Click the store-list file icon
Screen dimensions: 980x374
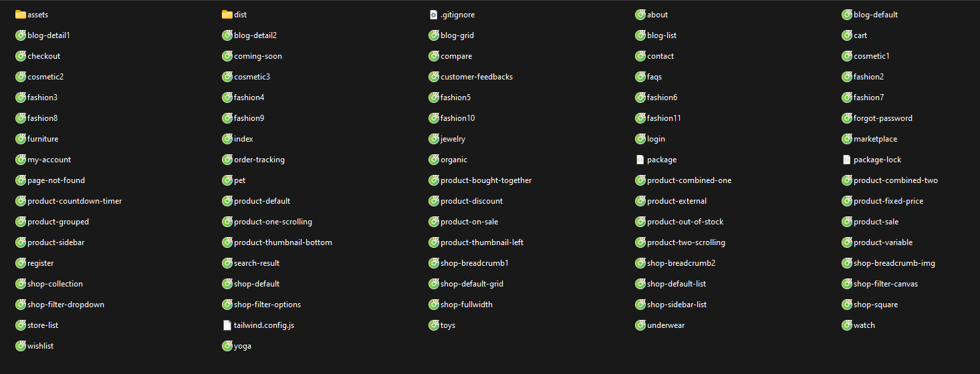point(20,325)
